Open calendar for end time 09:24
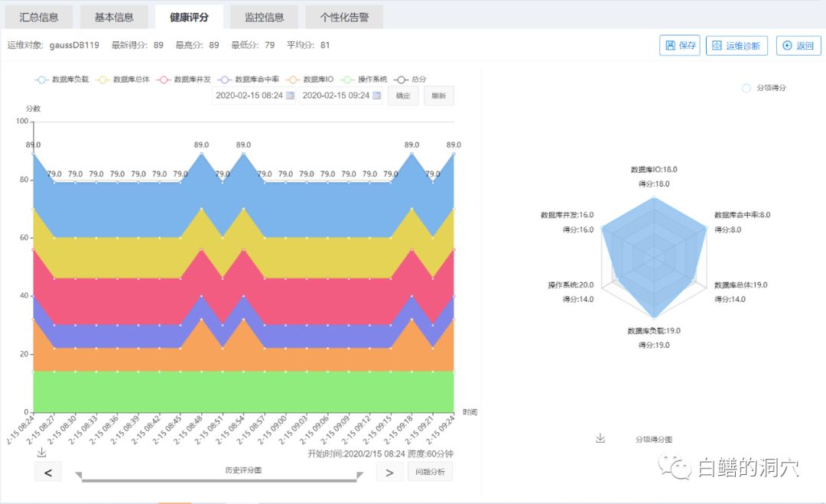The width and height of the screenshot is (826, 504). (x=376, y=96)
